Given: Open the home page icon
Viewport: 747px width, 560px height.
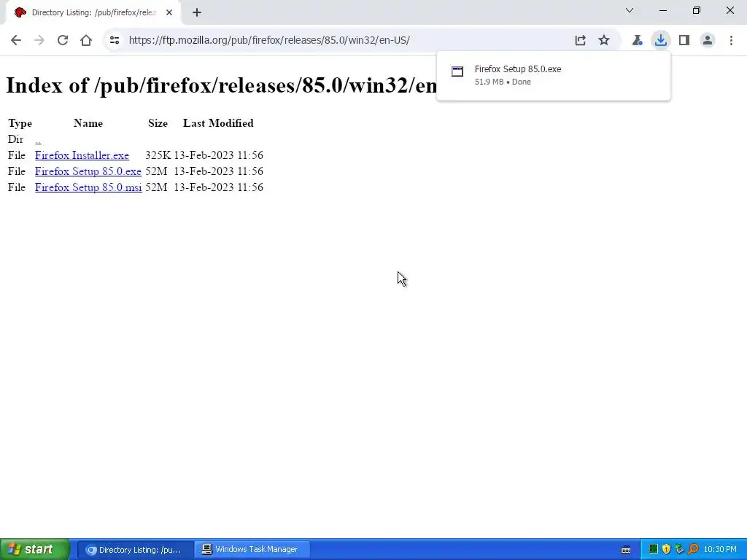Looking at the screenshot, I should coord(86,40).
